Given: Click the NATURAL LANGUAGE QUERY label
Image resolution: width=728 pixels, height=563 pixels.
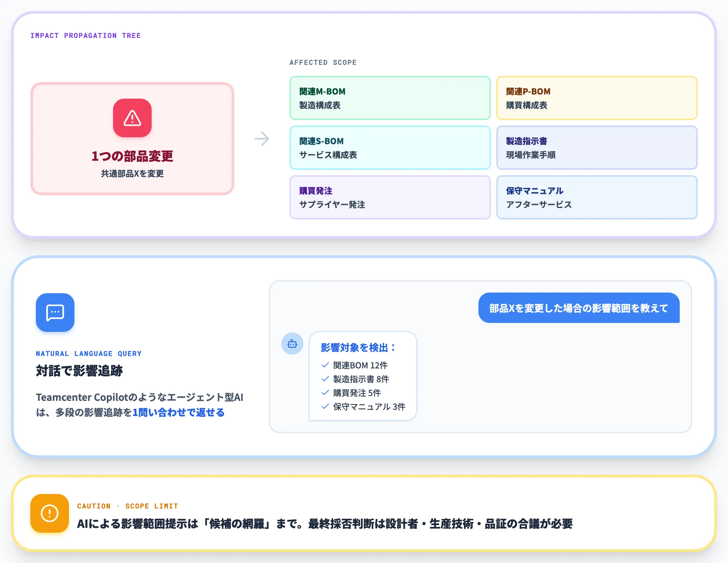Looking at the screenshot, I should pos(89,354).
